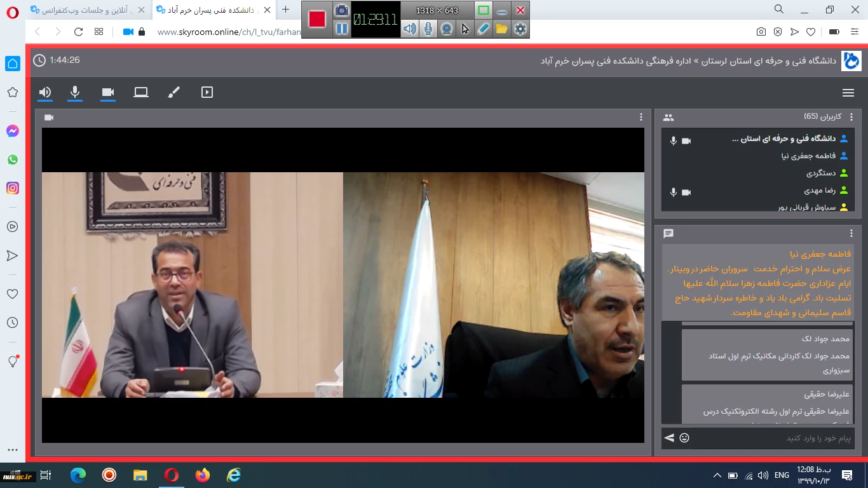Open the whiteboard brush tool
Image resolution: width=868 pixels, height=488 pixels.
[174, 93]
